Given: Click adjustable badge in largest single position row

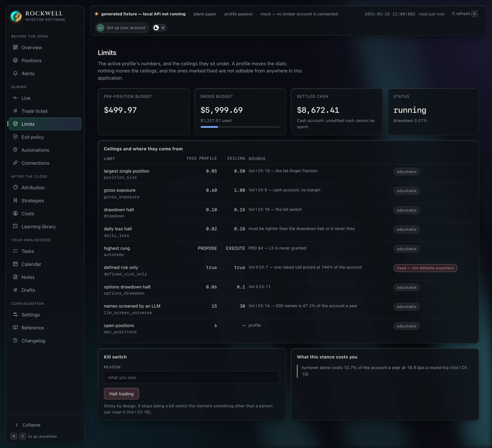Looking at the screenshot, I should 407,172.
